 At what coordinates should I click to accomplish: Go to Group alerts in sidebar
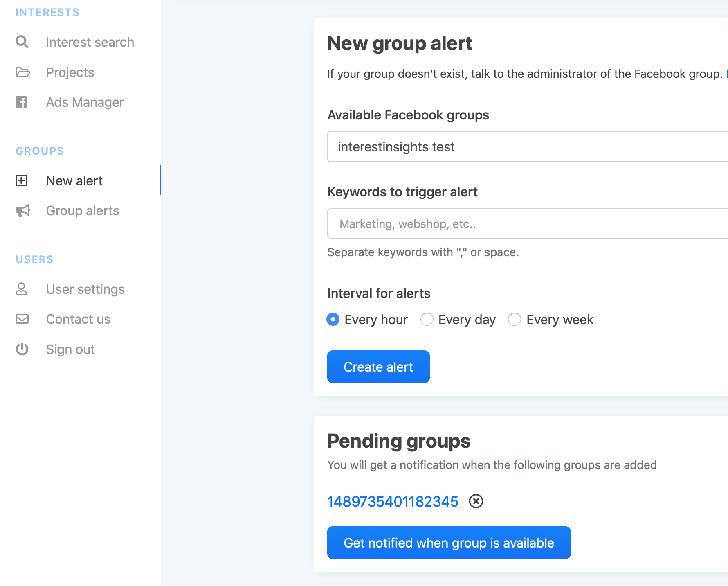pos(83,211)
